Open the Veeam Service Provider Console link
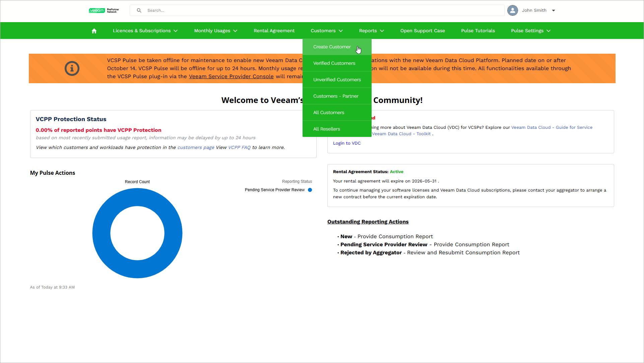The height and width of the screenshot is (363, 644). click(x=231, y=76)
